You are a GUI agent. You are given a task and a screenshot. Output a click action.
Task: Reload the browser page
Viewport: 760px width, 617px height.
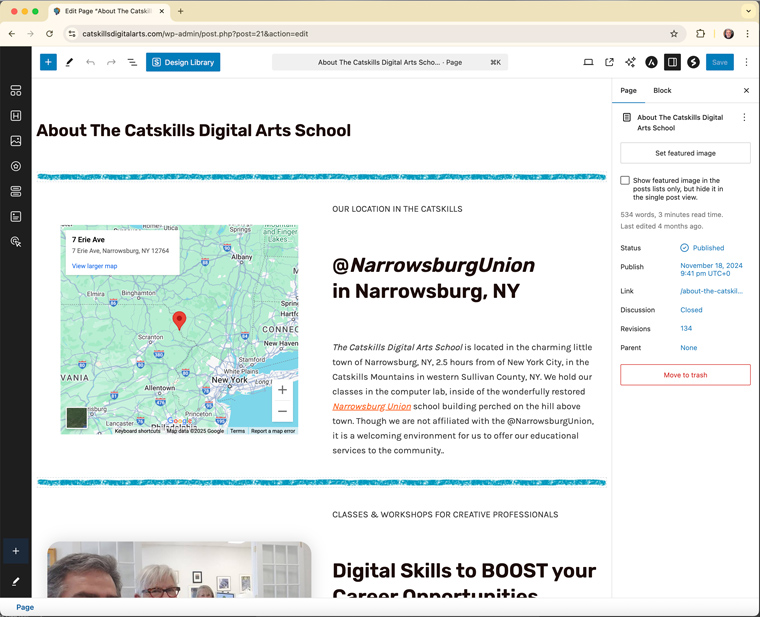(49, 34)
